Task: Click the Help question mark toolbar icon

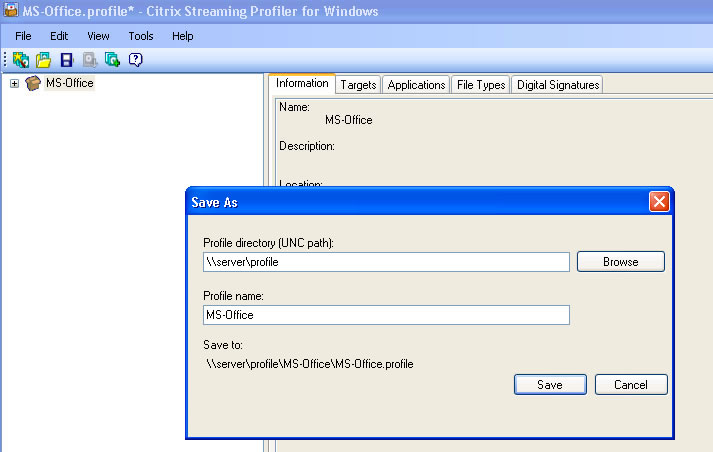Action: [136, 60]
